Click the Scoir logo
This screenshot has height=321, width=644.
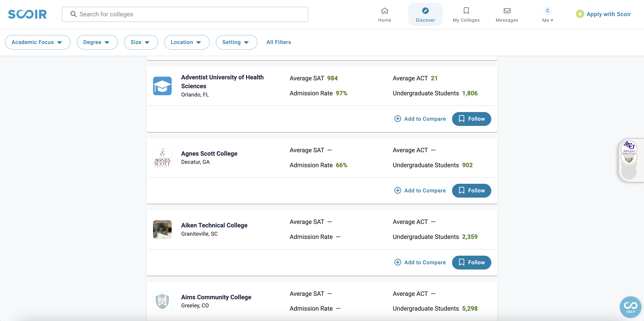coord(27,14)
